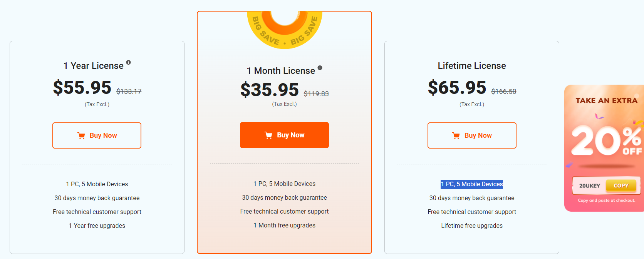
Task: Click Lifetime free upgrades text
Action: 472,226
